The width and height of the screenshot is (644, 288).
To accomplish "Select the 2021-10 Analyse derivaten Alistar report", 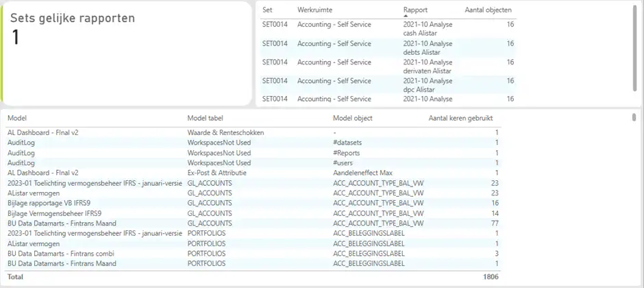I will point(428,66).
